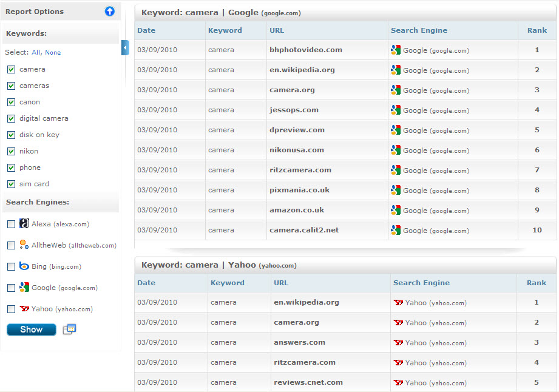Enable the Bing search engine checkbox

tap(11, 267)
